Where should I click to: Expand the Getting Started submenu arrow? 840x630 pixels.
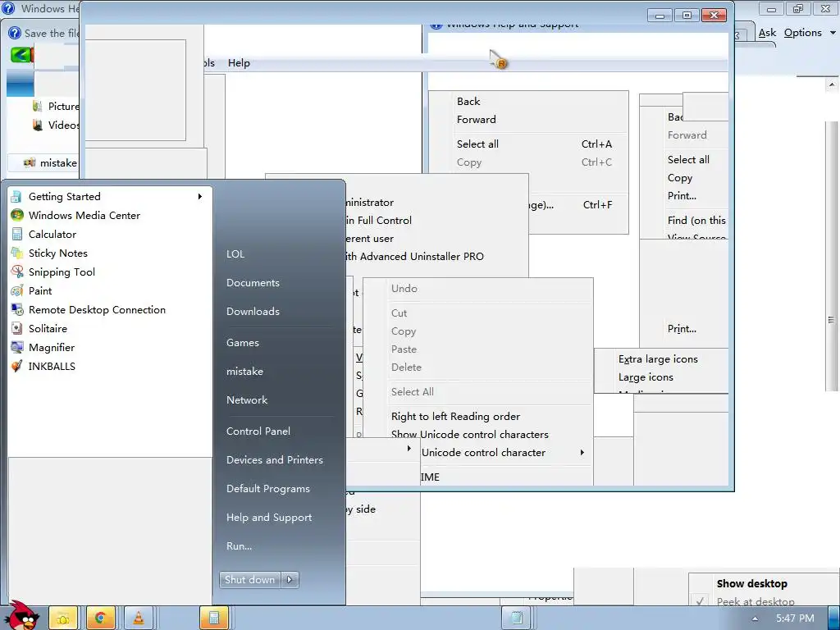pos(200,197)
